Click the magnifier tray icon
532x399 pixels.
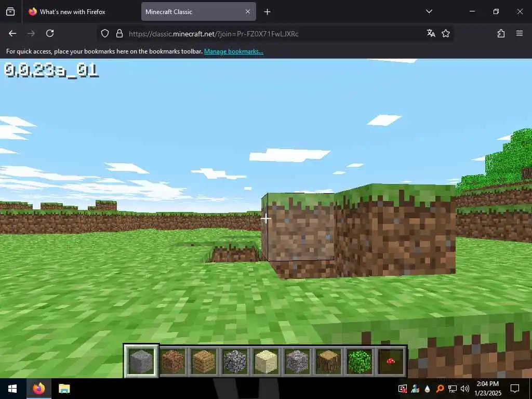coord(440,389)
